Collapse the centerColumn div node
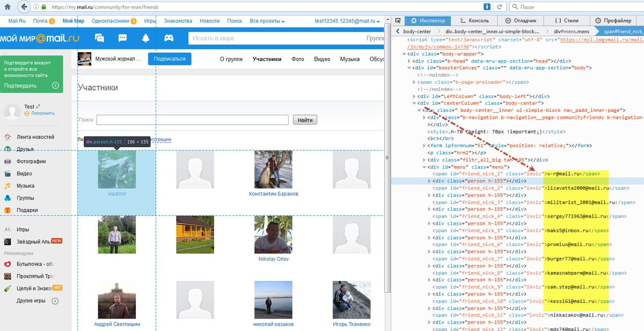 (x=414, y=103)
